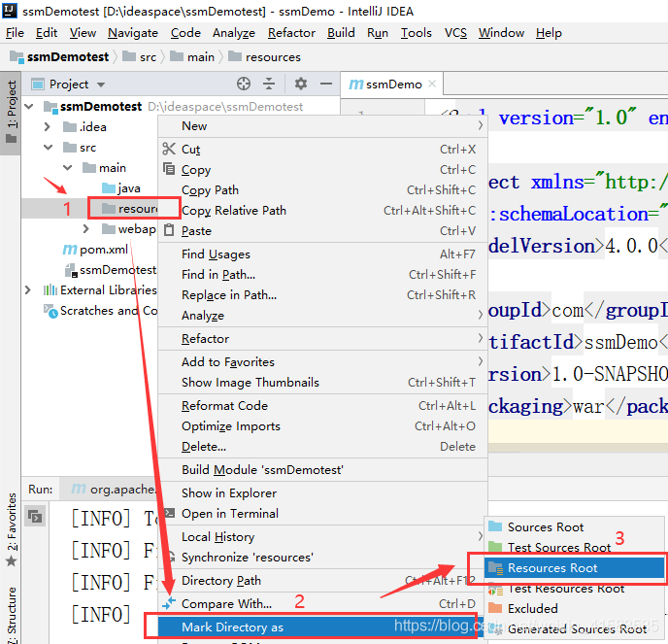Click the Copy icon in context menu
668x644 pixels.
(x=169, y=169)
